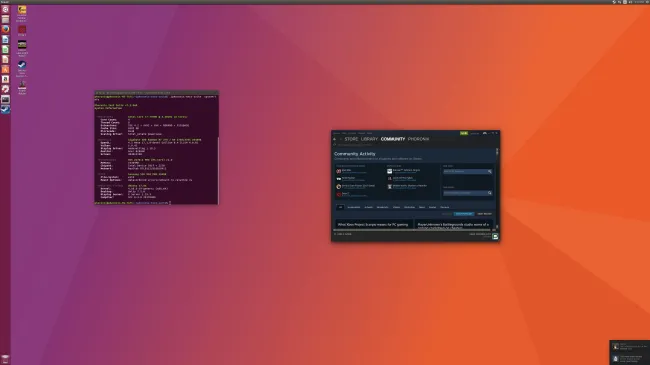The width and height of the screenshot is (650, 365).
Task: Open LibreOffice Writer from the launcher
Action: coord(5,39)
